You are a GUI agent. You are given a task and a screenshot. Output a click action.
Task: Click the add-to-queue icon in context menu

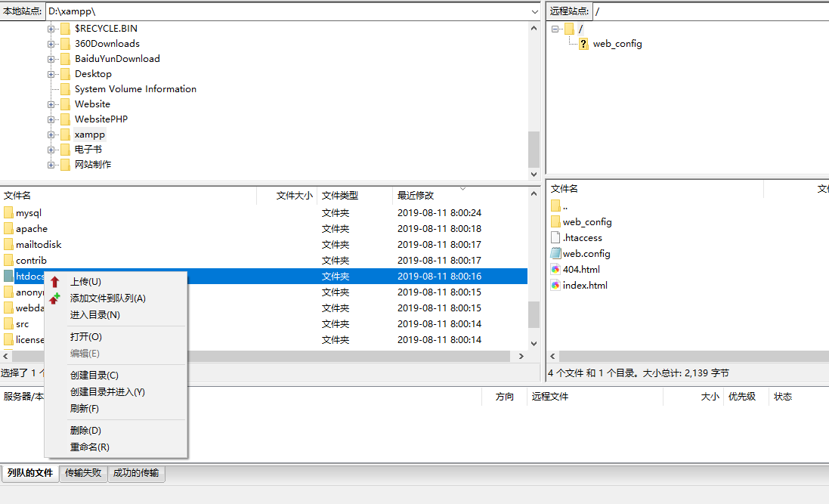pos(54,298)
